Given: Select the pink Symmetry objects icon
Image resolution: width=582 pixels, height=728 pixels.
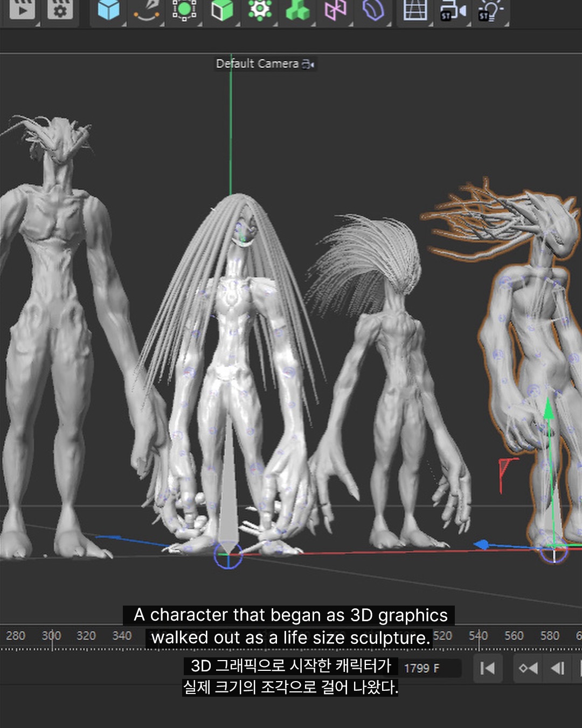Looking at the screenshot, I should tap(335, 10).
